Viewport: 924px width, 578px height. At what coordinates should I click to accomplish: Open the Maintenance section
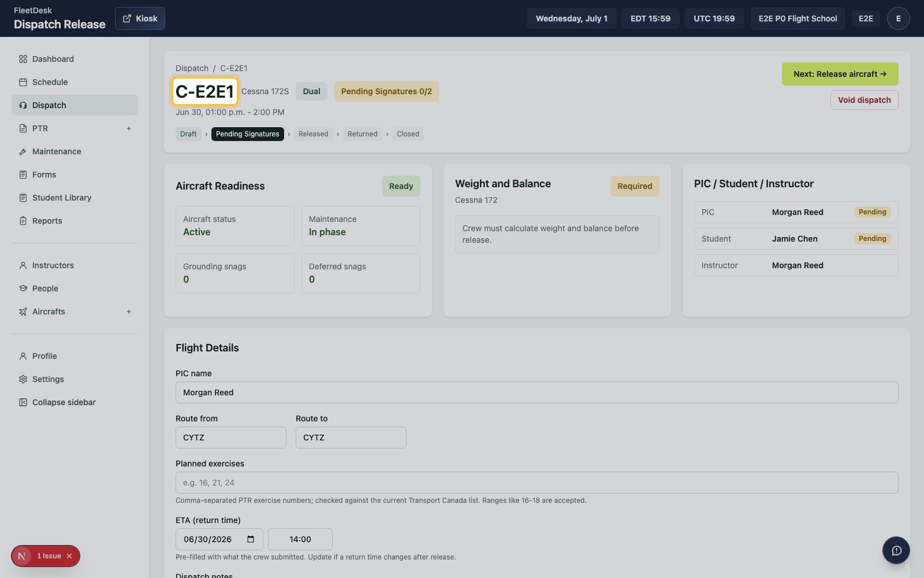74,151
